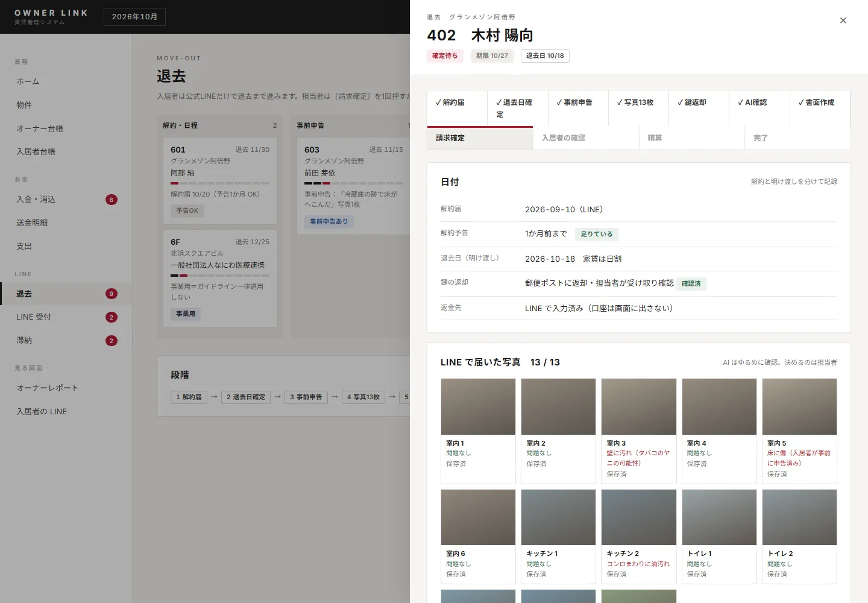Image resolution: width=868 pixels, height=603 pixels.
Task: Open the 2026年10月 month selector
Action: [134, 17]
